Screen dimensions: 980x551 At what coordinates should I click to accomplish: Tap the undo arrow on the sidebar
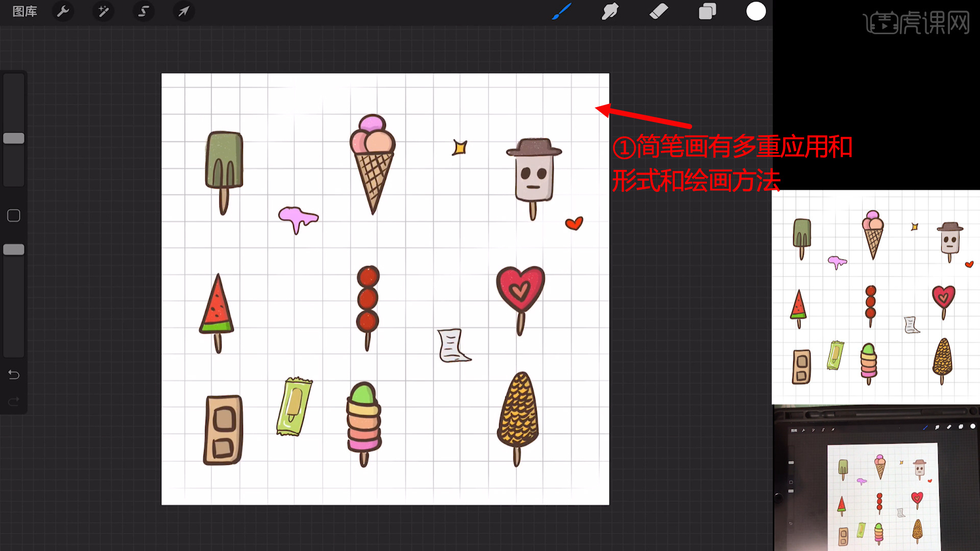pos(14,374)
